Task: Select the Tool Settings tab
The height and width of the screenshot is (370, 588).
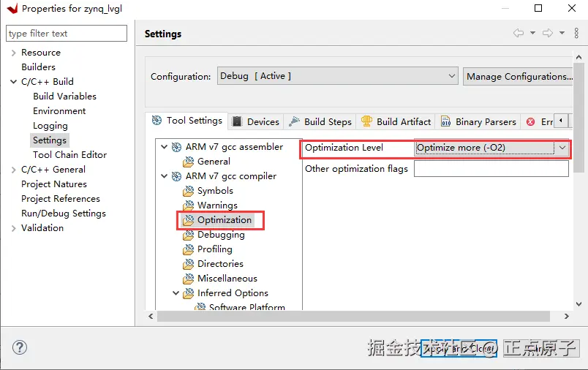Action: 186,121
